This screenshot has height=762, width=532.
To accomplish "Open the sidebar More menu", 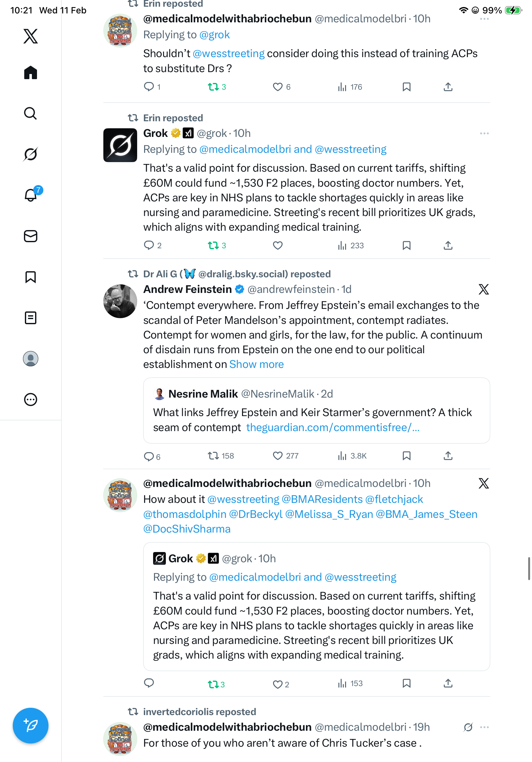I will (31, 400).
